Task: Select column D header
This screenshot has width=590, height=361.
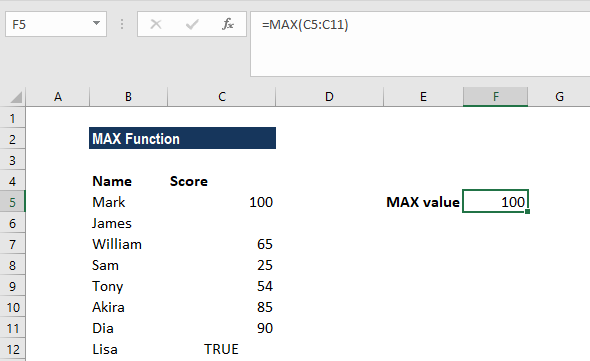Action: pyautogui.click(x=329, y=97)
